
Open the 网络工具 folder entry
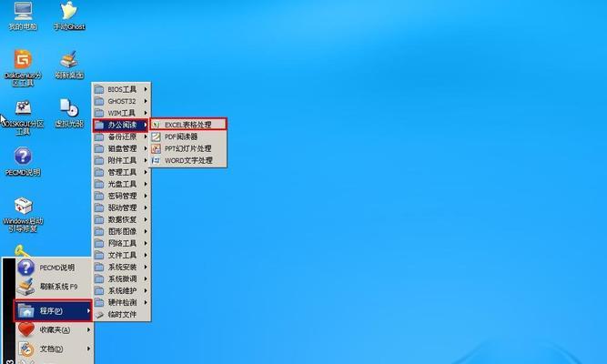point(121,243)
